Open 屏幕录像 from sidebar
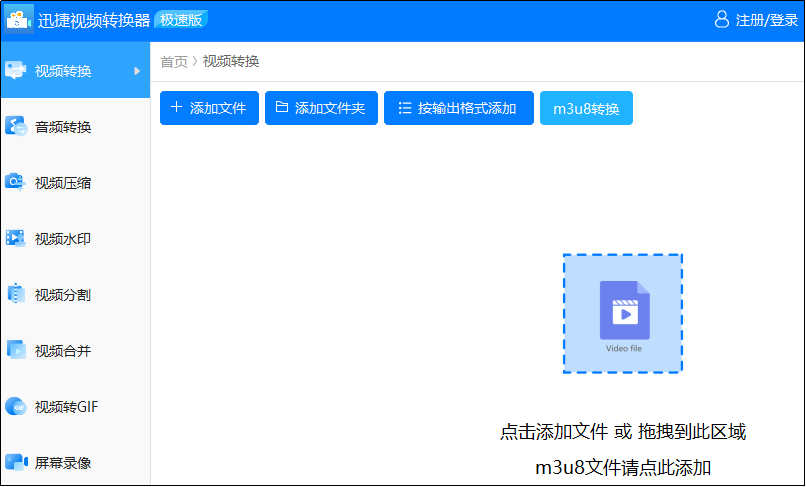Image resolution: width=806 pixels, height=487 pixels. coord(76,462)
